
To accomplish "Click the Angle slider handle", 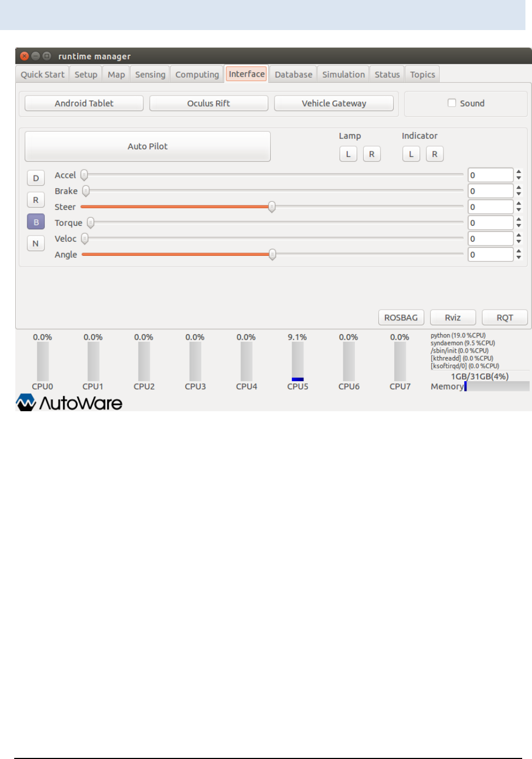I will click(272, 254).
